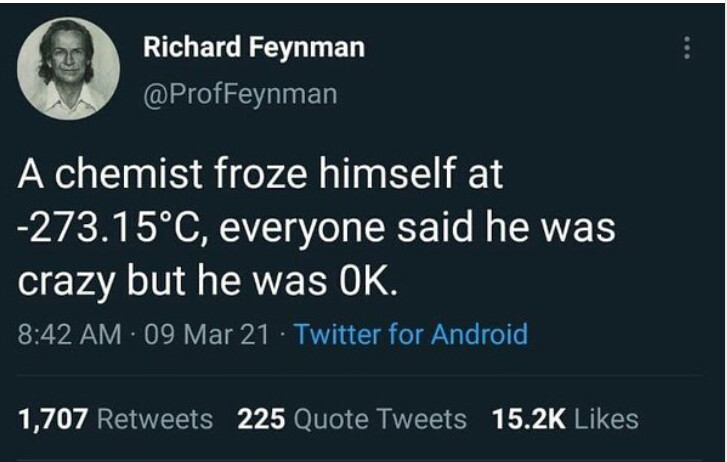Screen dimensions: 727x462
Task: Open the Richard Feynman display name
Action: click(253, 47)
